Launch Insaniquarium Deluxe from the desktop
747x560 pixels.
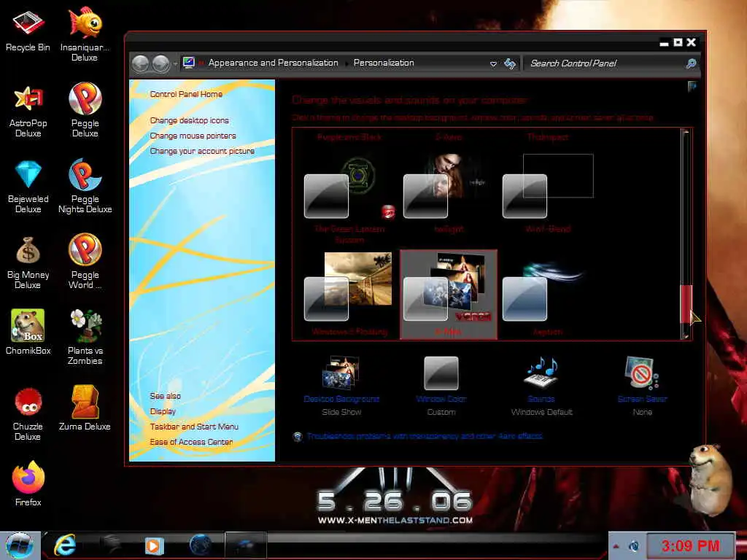click(x=85, y=34)
